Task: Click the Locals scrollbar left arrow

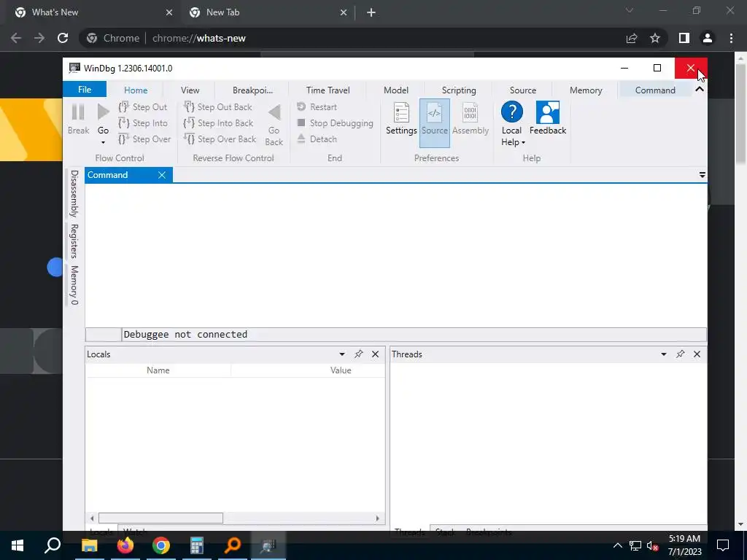Action: (92, 518)
